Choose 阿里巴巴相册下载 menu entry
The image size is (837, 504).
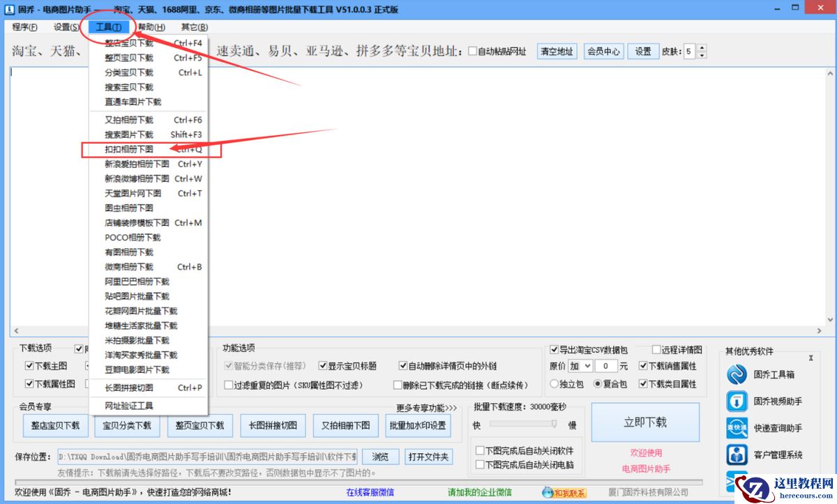tap(149, 282)
